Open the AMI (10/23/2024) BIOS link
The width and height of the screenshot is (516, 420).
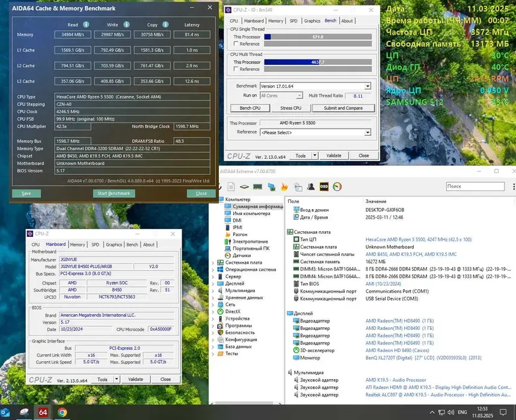[x=383, y=284]
